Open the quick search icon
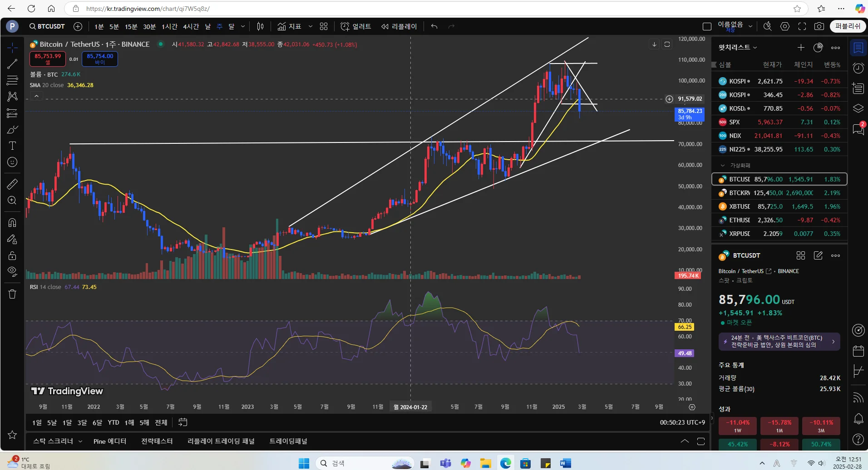This screenshot has width=868, height=470. pyautogui.click(x=768, y=26)
